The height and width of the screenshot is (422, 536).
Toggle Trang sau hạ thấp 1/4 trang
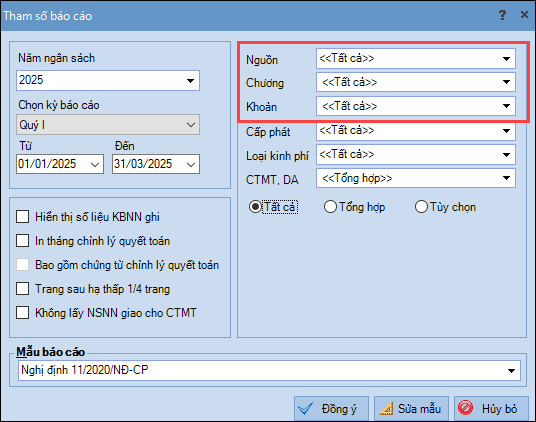(x=23, y=289)
